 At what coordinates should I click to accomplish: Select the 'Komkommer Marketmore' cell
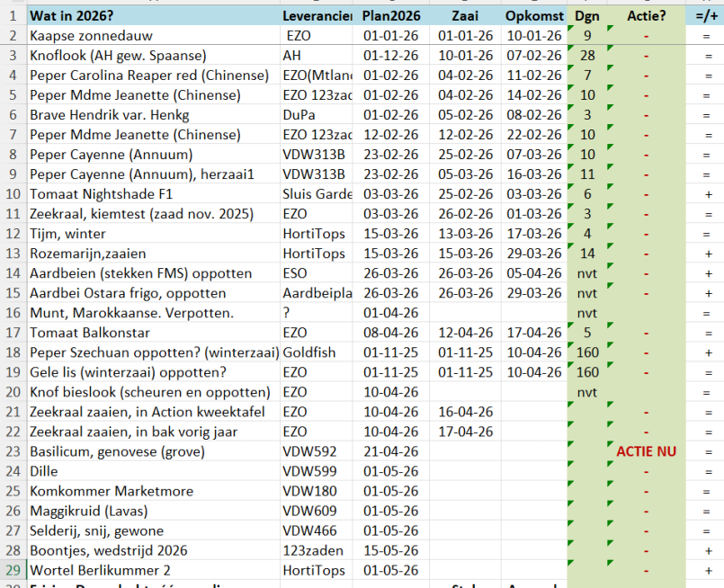(104, 491)
